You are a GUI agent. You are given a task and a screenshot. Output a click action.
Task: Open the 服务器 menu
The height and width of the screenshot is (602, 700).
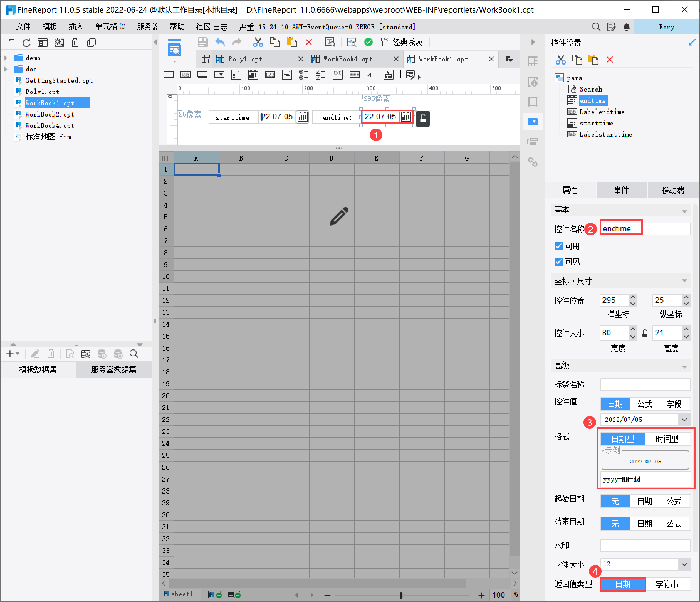pos(147,27)
